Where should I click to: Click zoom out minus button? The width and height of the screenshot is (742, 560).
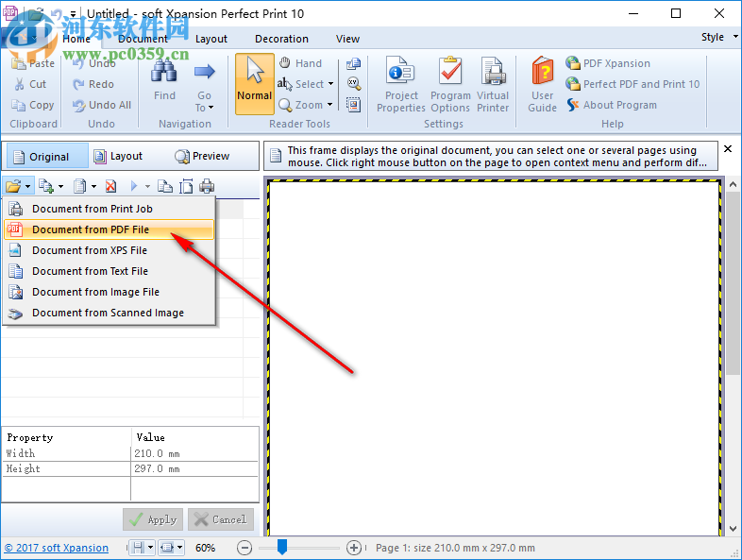pos(245,548)
